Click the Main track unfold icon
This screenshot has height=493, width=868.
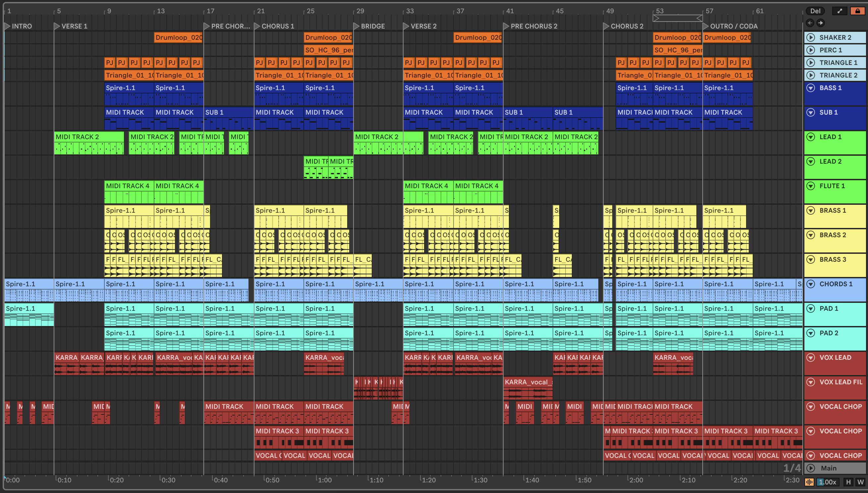point(810,468)
